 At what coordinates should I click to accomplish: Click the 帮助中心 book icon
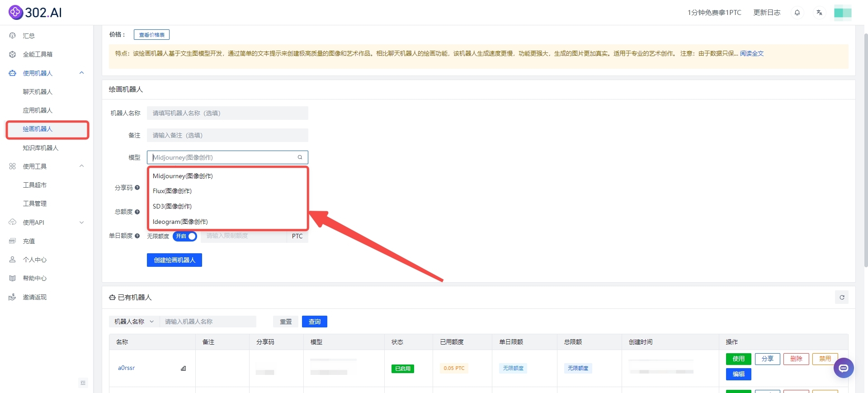(13, 278)
